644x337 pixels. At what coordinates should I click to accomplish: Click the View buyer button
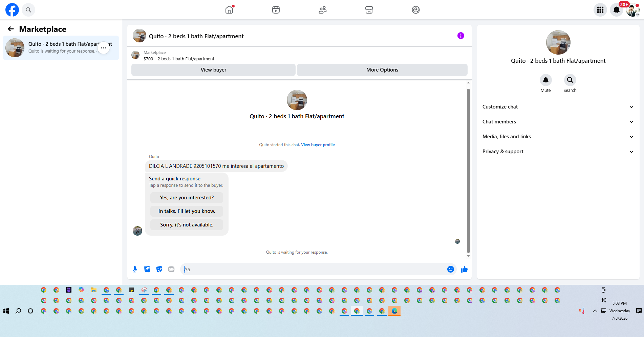(213, 70)
